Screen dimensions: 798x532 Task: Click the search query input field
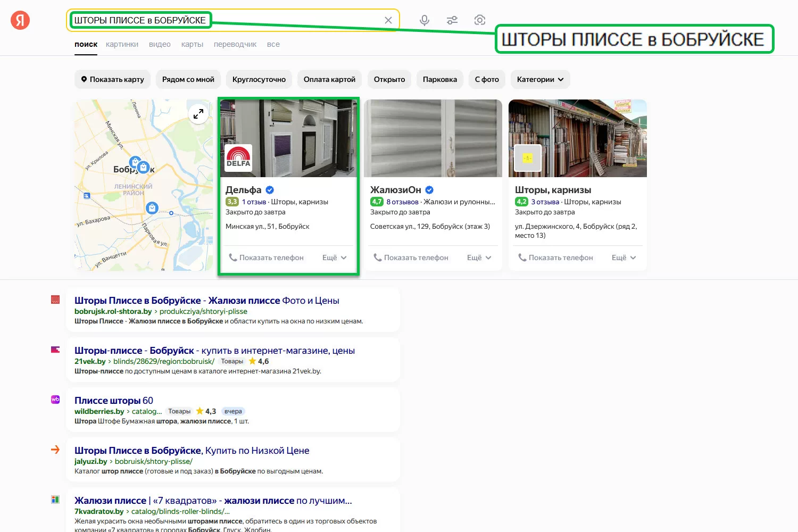click(x=293, y=20)
